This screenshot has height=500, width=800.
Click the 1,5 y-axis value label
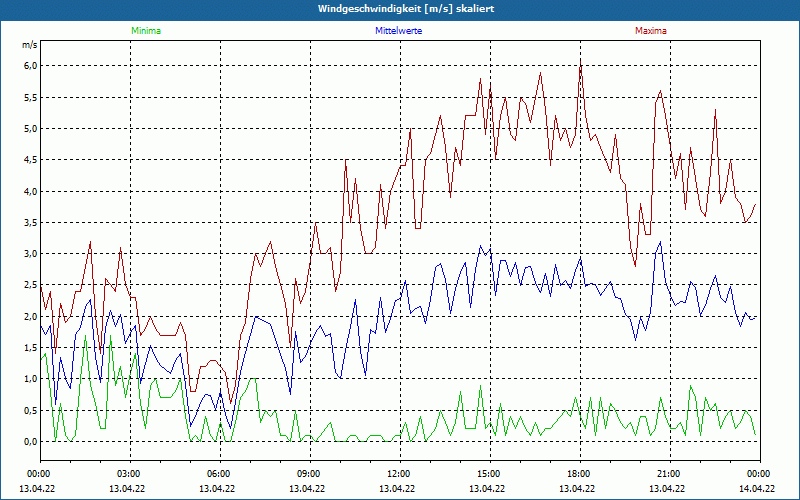[29, 348]
